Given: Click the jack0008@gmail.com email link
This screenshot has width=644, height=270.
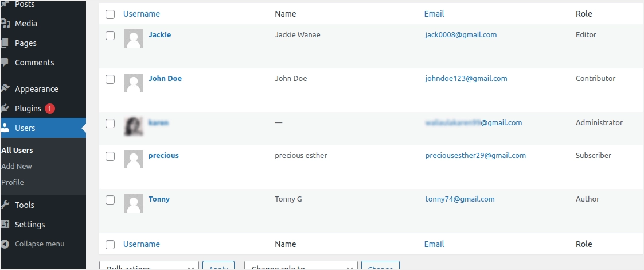Looking at the screenshot, I should [x=461, y=34].
